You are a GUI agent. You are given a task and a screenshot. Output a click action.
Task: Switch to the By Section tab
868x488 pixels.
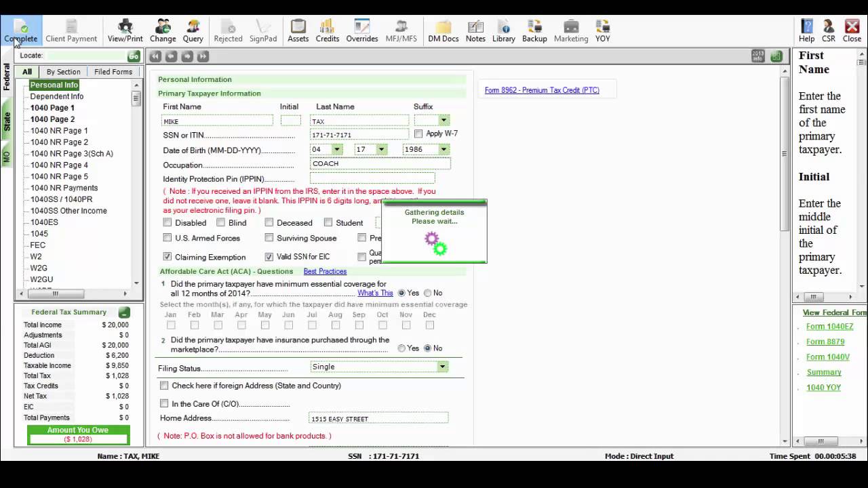tap(63, 72)
